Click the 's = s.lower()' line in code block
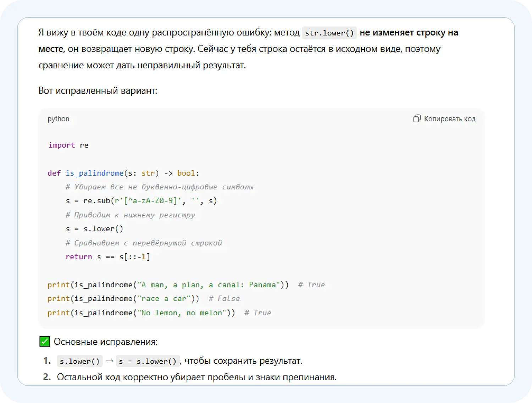 [94, 229]
